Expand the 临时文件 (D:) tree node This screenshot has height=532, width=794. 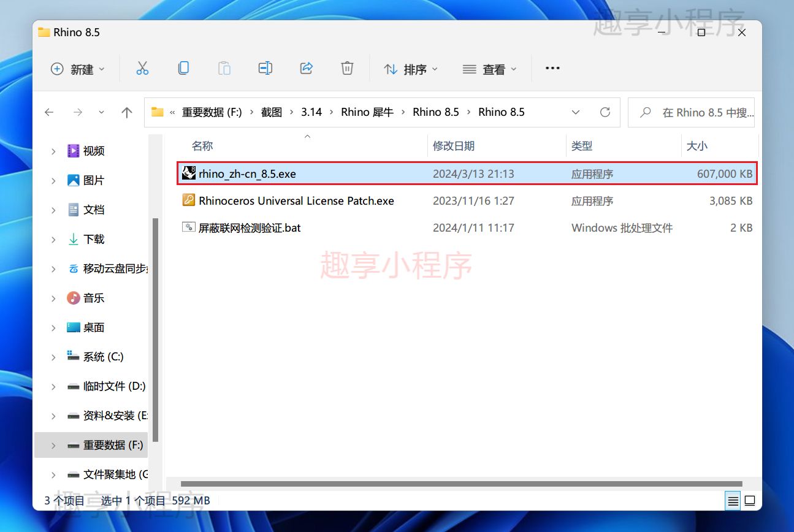(x=53, y=386)
